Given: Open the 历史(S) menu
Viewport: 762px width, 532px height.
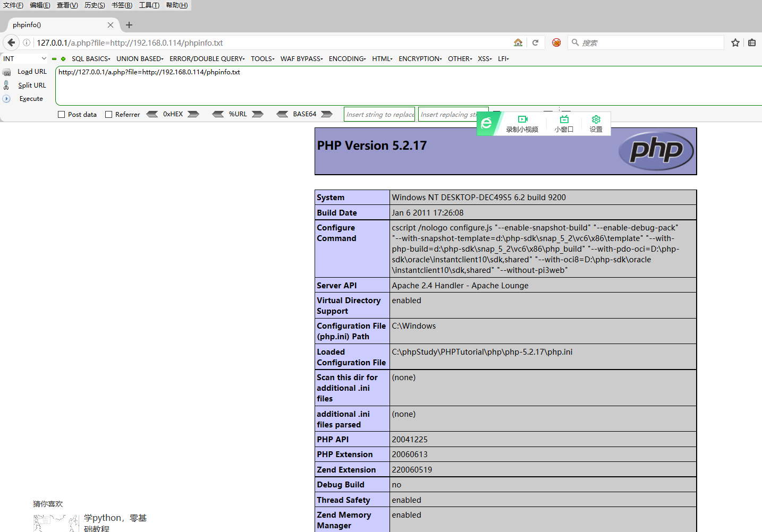Looking at the screenshot, I should (x=95, y=5).
